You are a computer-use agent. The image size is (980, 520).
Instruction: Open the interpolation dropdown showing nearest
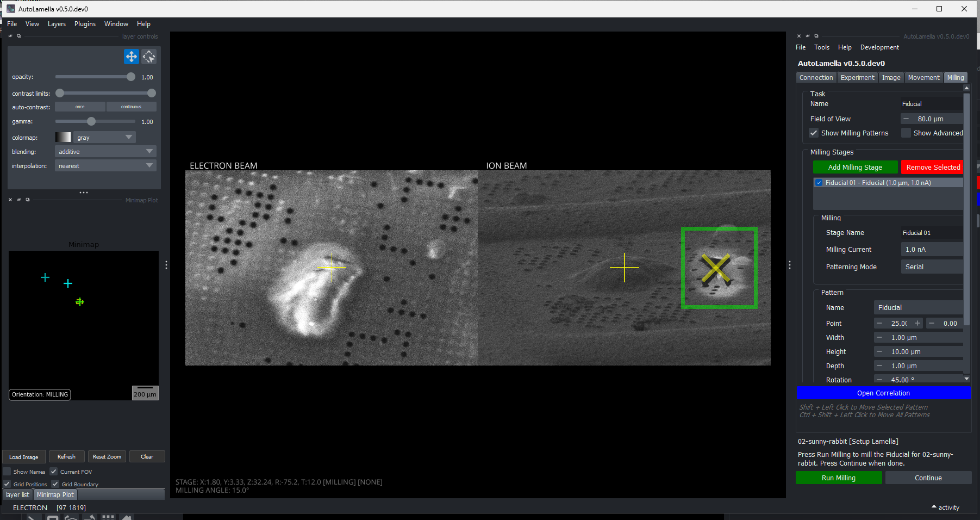[105, 165]
